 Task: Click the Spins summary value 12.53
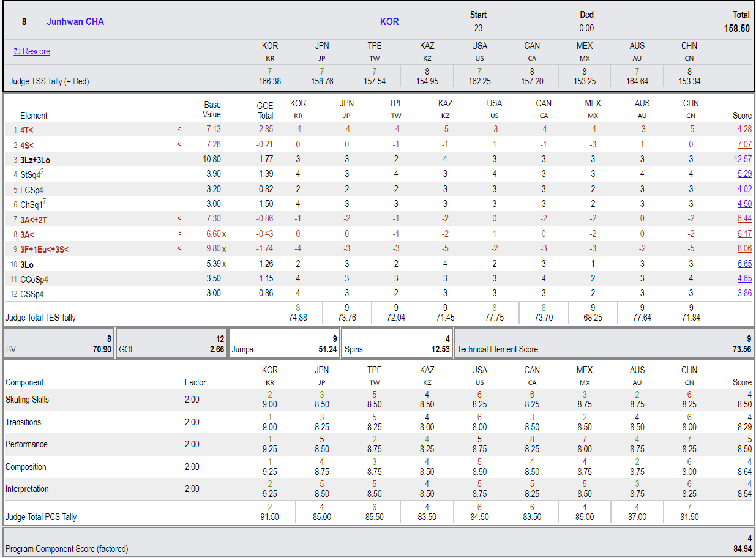point(440,349)
